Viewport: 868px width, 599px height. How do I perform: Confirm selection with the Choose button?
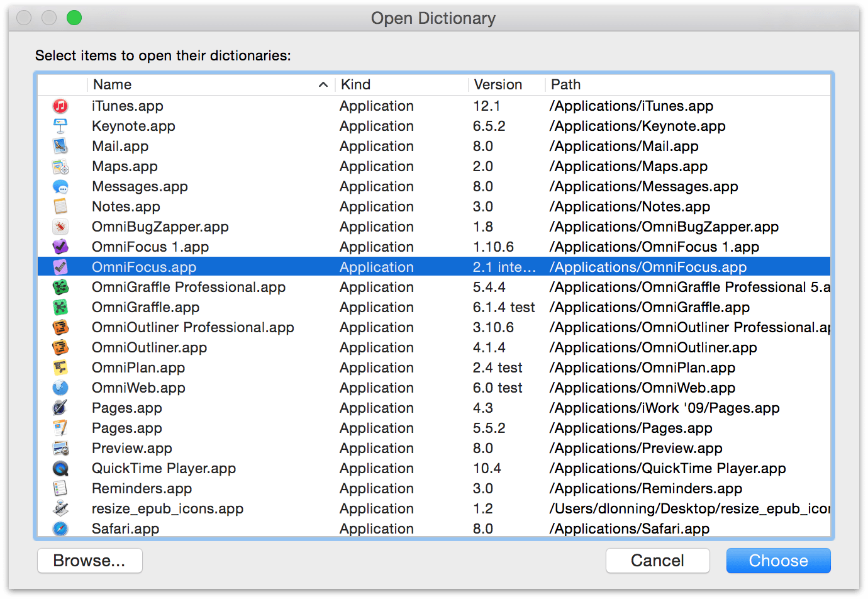tap(779, 561)
